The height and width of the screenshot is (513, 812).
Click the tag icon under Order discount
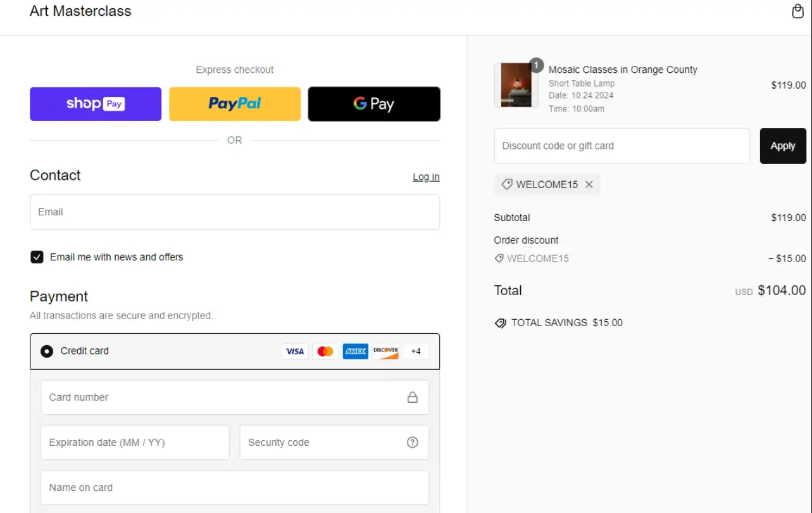pos(499,258)
